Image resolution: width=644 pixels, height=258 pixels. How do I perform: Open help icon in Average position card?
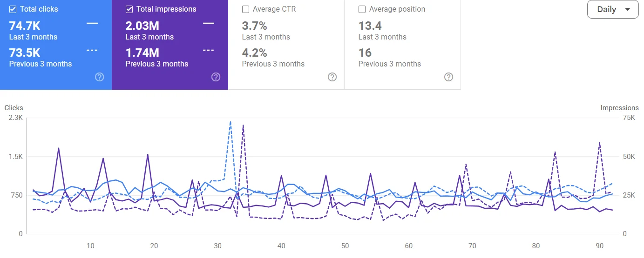click(448, 77)
